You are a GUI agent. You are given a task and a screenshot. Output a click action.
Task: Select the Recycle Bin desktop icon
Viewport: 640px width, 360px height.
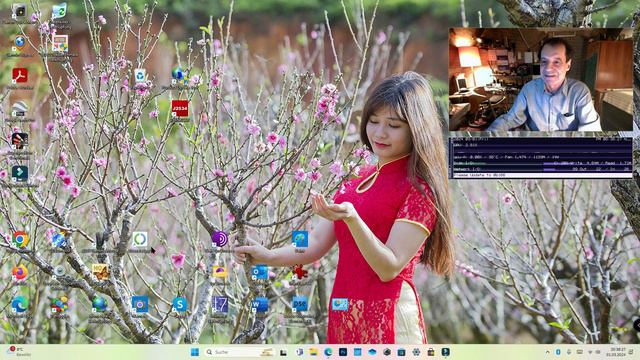pyautogui.click(x=140, y=76)
